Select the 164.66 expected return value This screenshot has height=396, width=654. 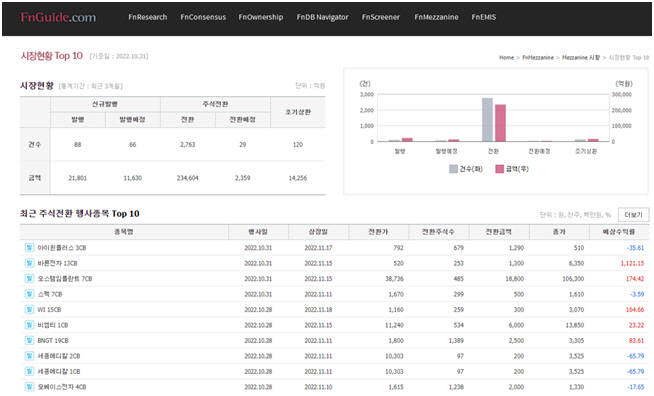tap(635, 310)
